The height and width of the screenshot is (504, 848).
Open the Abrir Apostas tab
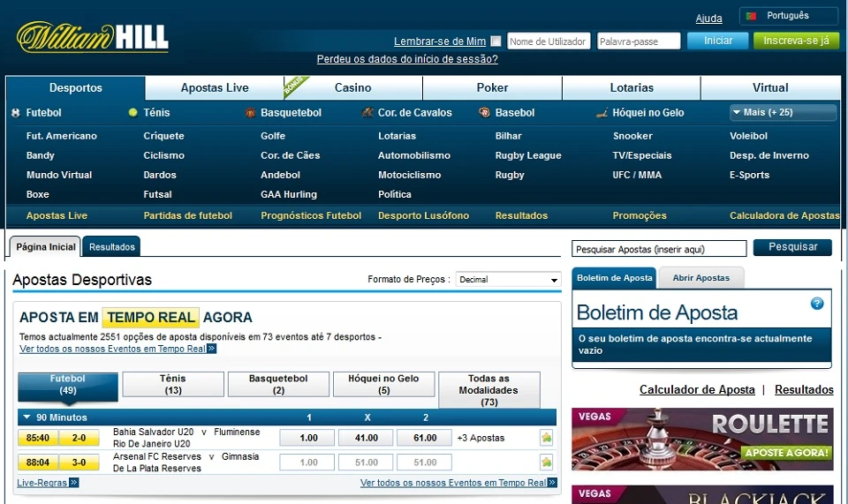tap(700, 278)
